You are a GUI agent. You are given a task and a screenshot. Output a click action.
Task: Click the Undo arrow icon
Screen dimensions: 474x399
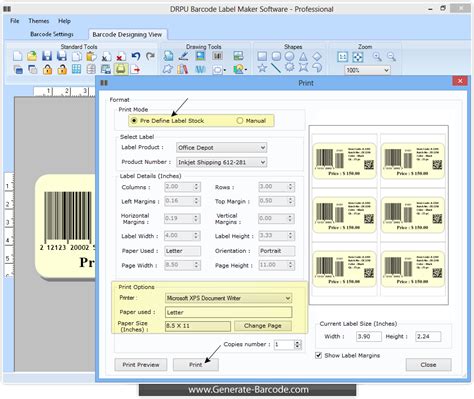tap(136, 56)
